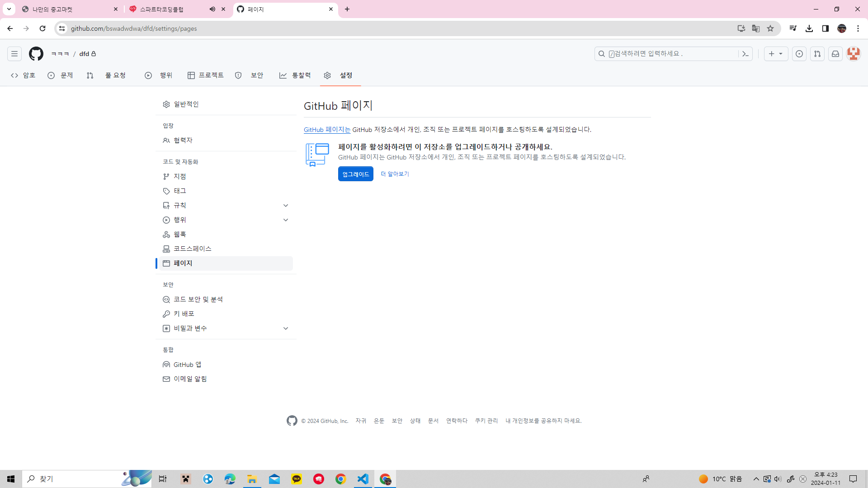Open 코드 보안 및 분석 settings
This screenshot has height=488, width=868.
(x=226, y=300)
